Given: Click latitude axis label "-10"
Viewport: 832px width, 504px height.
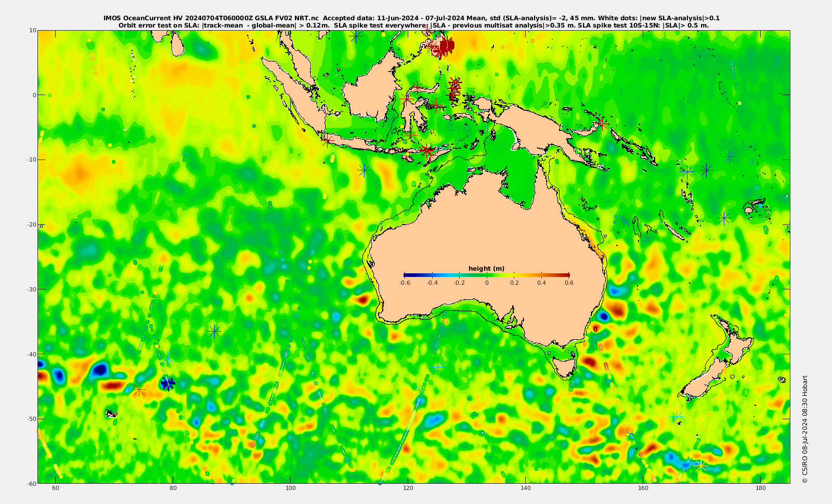Looking at the screenshot, I should 31,160.
